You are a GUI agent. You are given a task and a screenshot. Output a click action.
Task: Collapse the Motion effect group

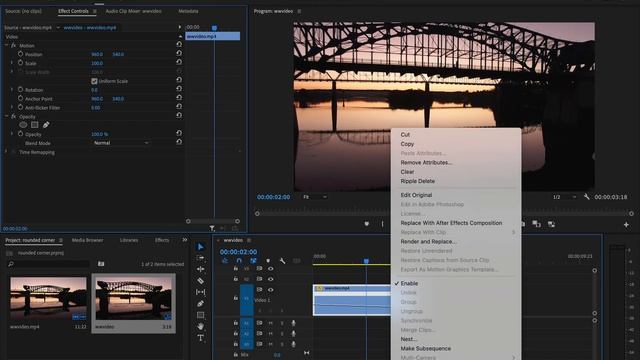7,45
